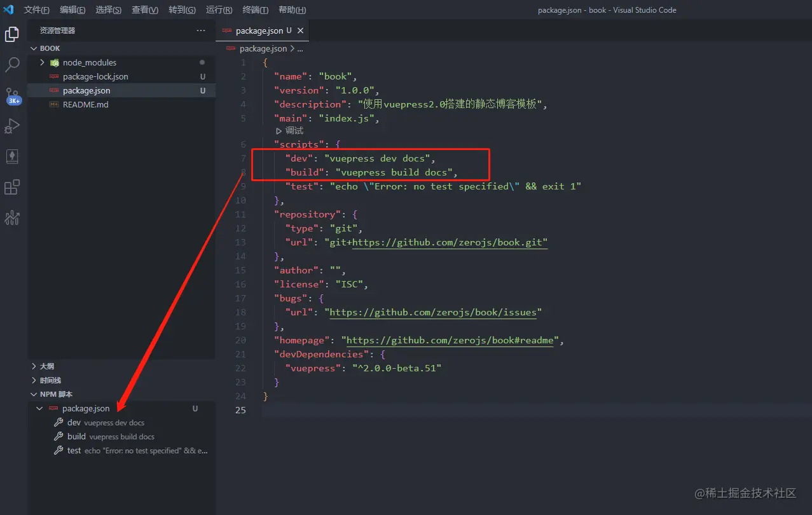
Task: Run the dev npm script entry
Action: (121, 422)
